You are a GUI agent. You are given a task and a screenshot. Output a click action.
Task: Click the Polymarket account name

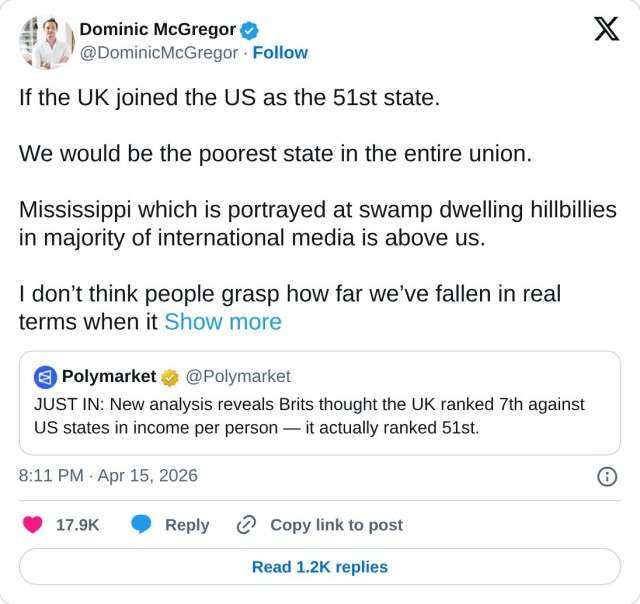tap(109, 377)
